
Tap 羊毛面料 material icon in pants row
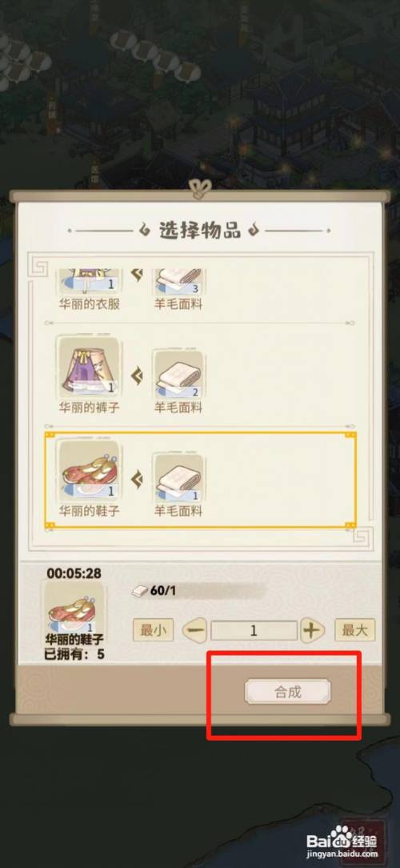[x=178, y=375]
